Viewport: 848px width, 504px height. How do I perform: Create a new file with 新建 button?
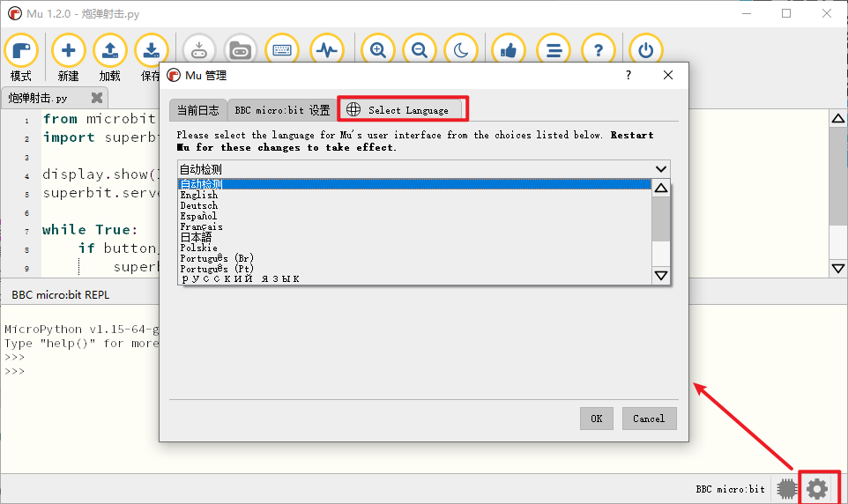click(x=68, y=51)
